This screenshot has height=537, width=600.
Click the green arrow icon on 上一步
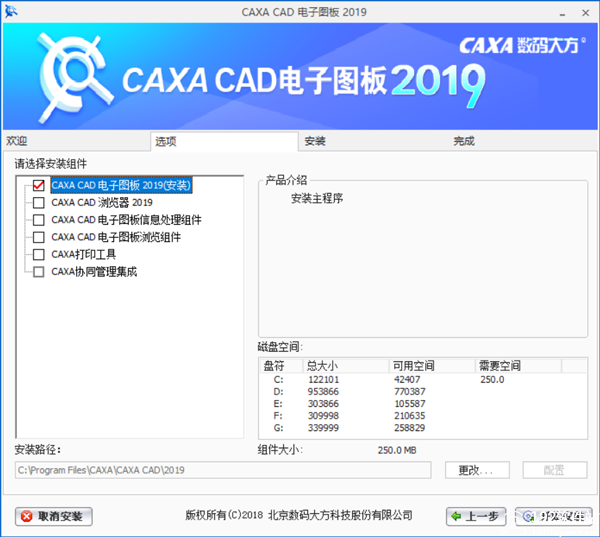456,516
